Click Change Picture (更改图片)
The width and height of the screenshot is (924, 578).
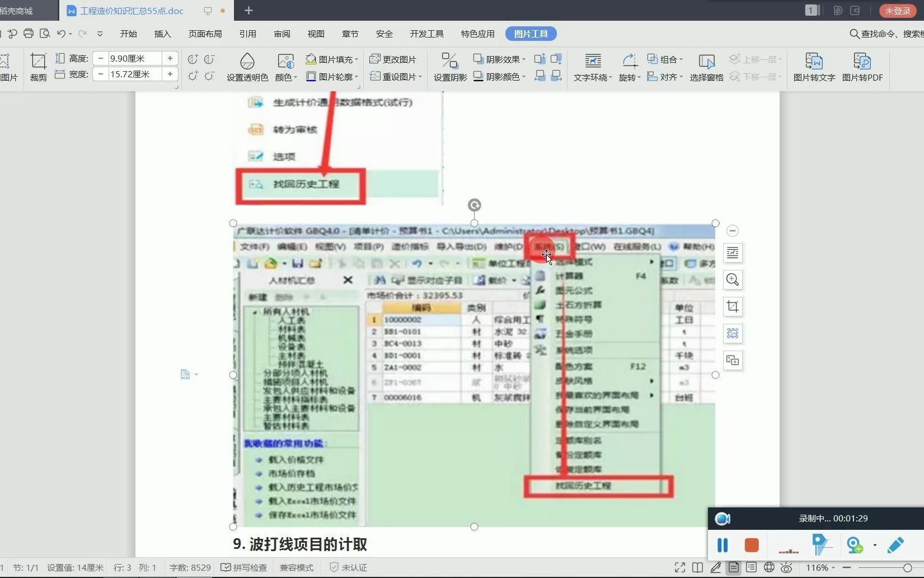click(x=393, y=59)
